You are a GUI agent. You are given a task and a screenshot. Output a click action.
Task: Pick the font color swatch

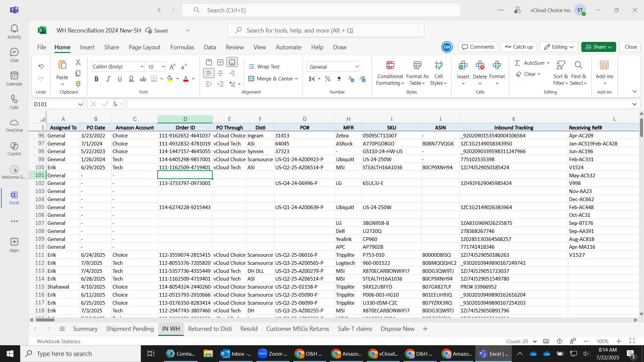pyautogui.click(x=186, y=79)
